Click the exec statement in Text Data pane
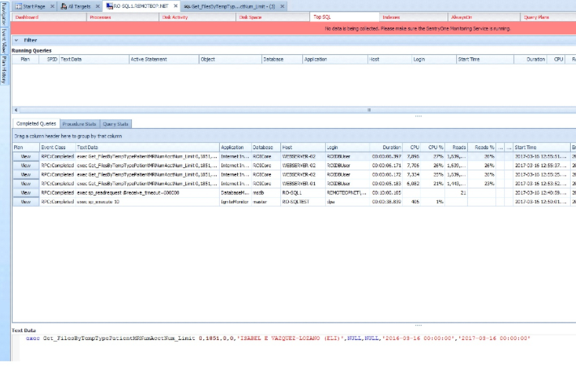Image resolution: width=576 pixels, height=384 pixels. pyautogui.click(x=278, y=338)
